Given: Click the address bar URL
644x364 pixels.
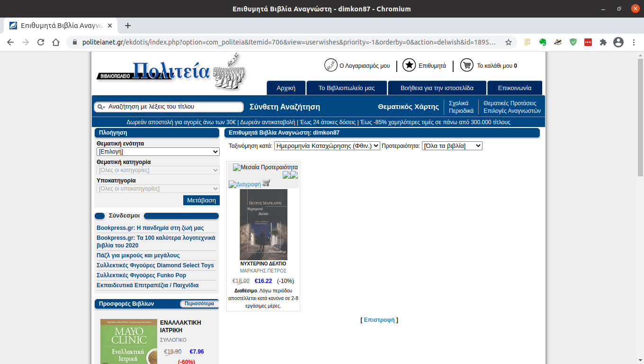Looking at the screenshot, I should pyautogui.click(x=289, y=42).
